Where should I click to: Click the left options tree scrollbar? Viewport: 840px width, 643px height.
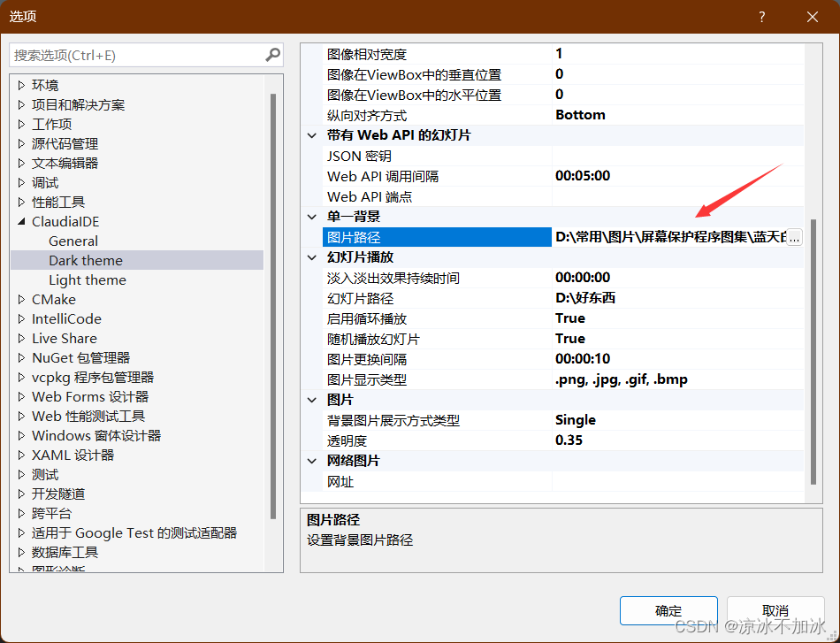(273, 306)
